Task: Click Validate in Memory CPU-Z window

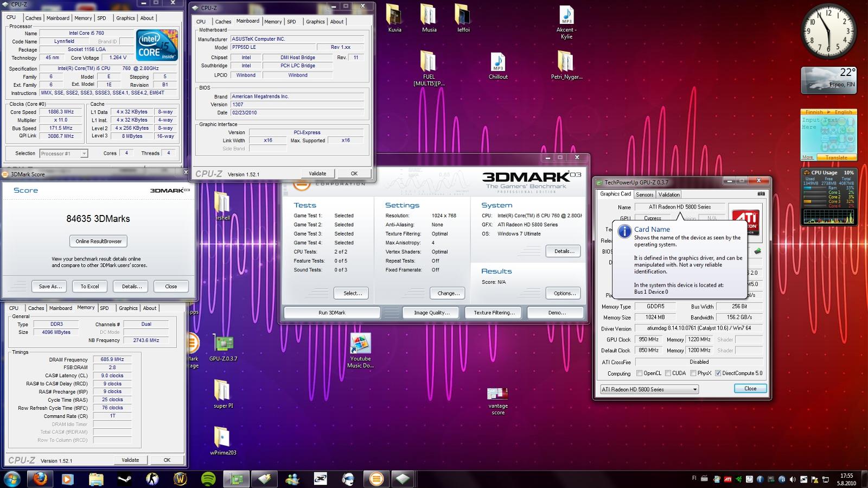Action: coord(130,460)
